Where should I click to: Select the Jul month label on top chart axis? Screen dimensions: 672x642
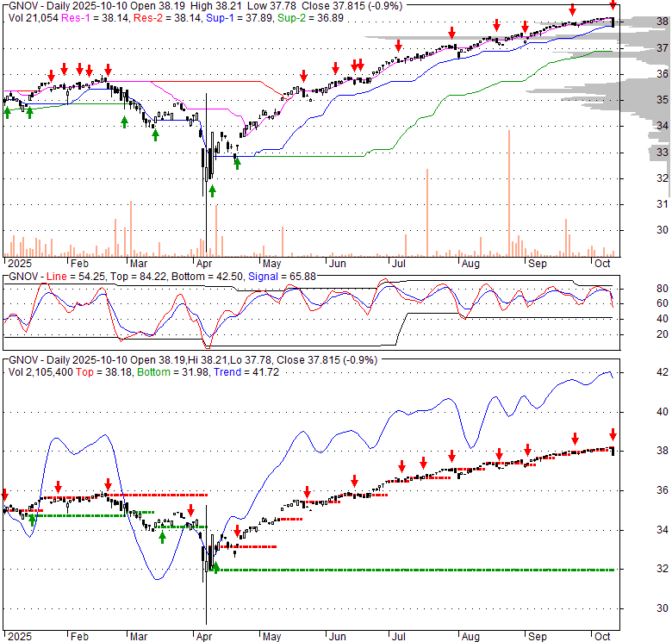397,263
